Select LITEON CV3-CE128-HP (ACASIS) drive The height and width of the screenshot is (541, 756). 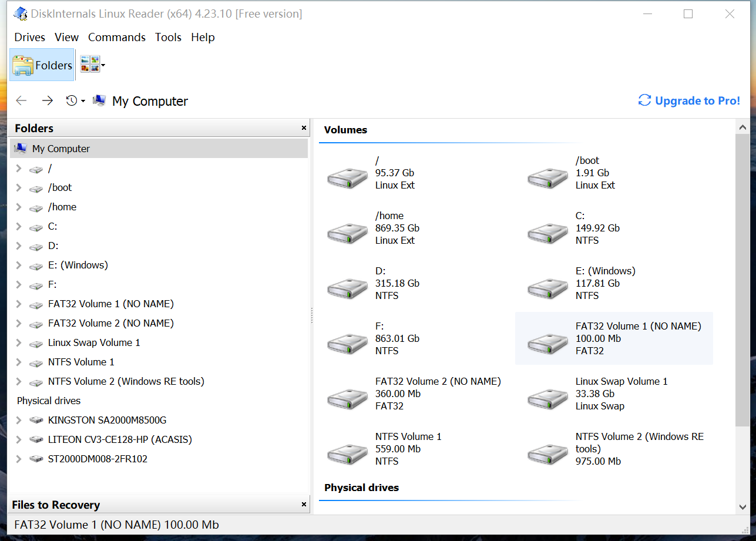(x=120, y=439)
